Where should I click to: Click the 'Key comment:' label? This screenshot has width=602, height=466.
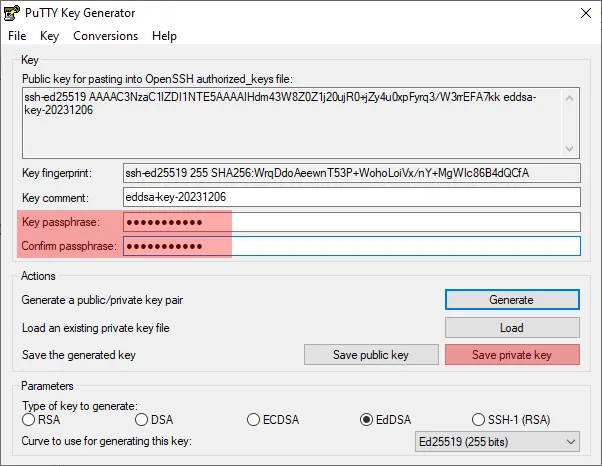pyautogui.click(x=55, y=198)
